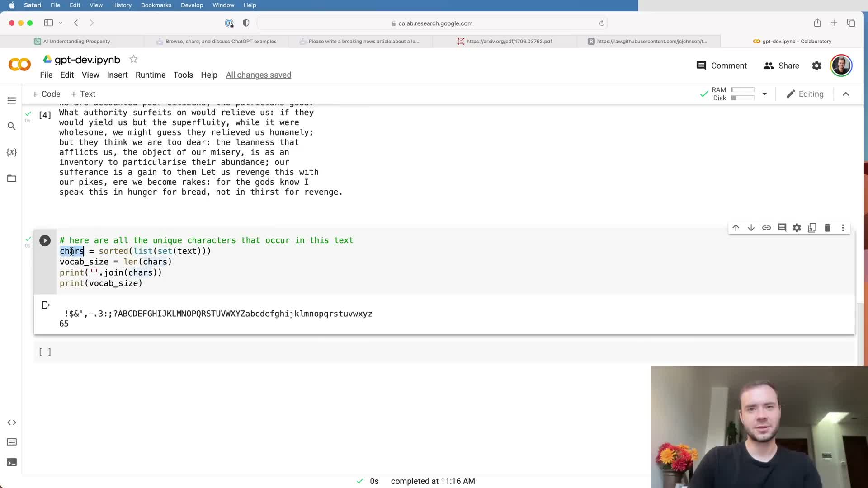This screenshot has height=488, width=868.
Task: Clear the cell output icon
Action: pos(46,305)
